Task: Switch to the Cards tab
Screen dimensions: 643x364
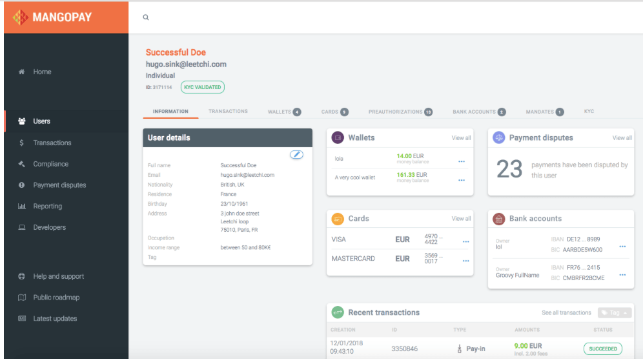Action: 334,112
